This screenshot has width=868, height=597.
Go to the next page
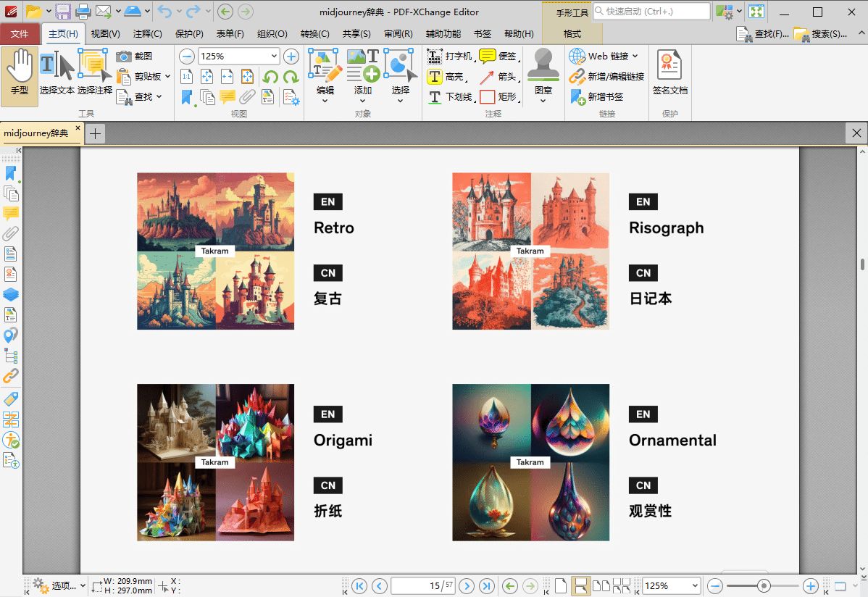(x=467, y=585)
